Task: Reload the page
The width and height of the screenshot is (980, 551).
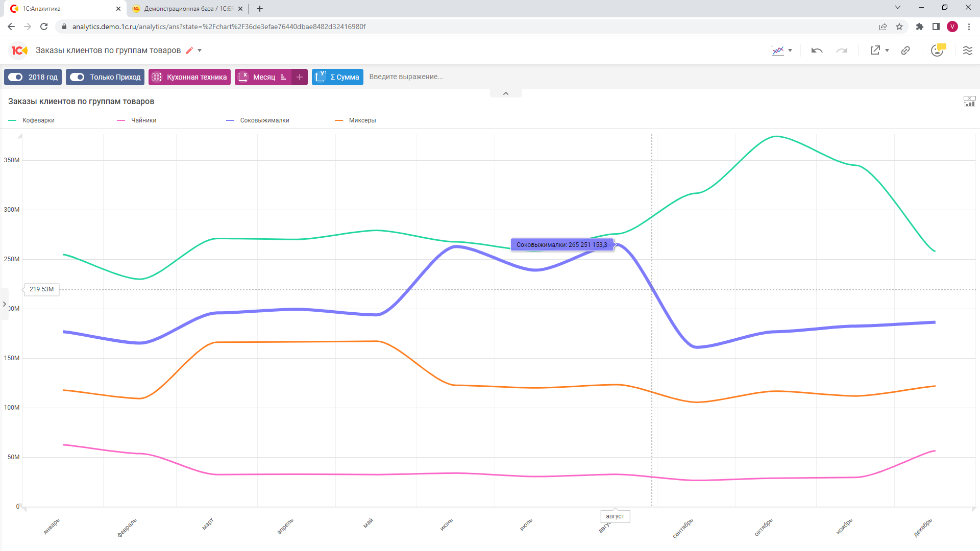Action: coord(44,27)
